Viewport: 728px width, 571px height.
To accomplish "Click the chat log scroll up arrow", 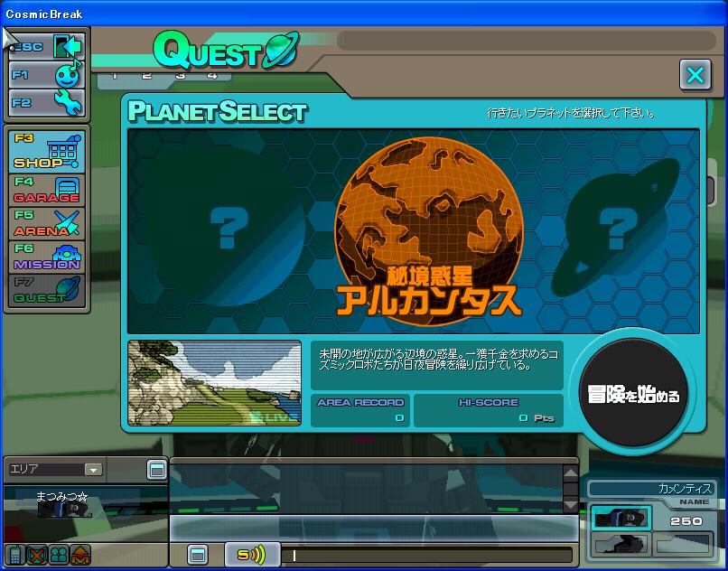I will tap(570, 473).
